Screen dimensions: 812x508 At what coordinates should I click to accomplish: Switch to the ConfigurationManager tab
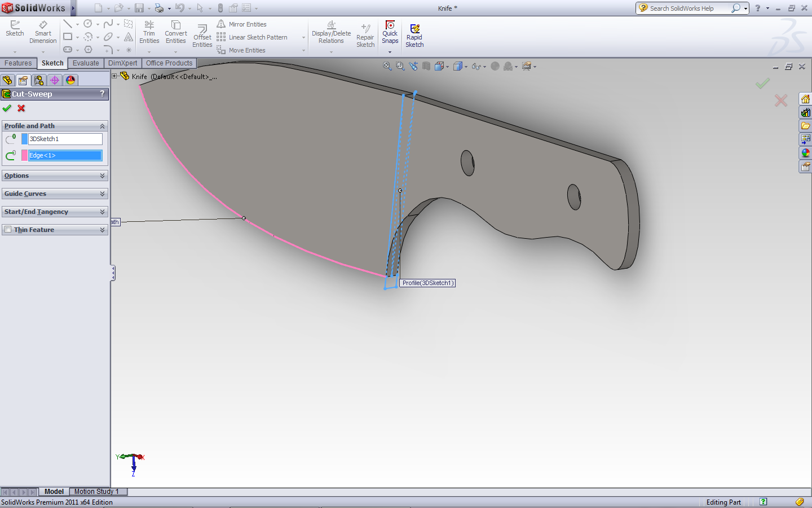tap(39, 80)
